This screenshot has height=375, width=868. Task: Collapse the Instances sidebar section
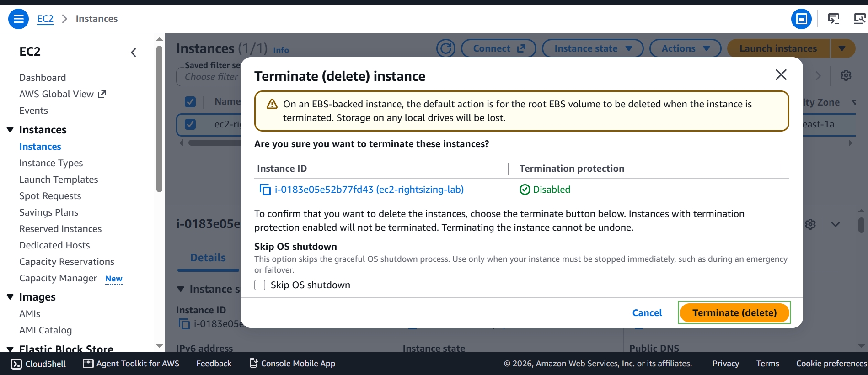point(10,130)
